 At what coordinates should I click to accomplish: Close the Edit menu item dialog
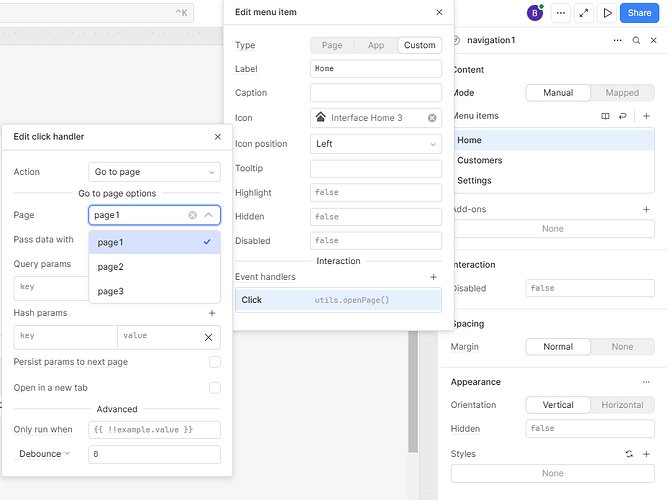(x=439, y=12)
